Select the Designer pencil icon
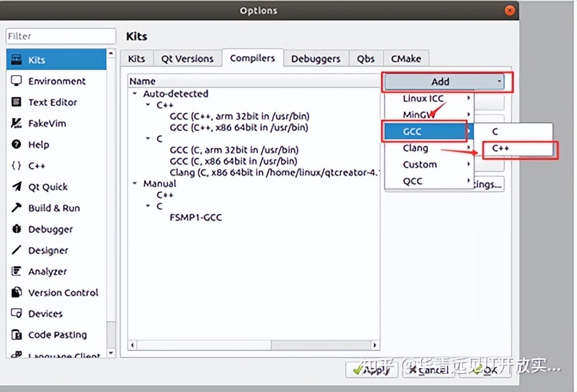 17,250
